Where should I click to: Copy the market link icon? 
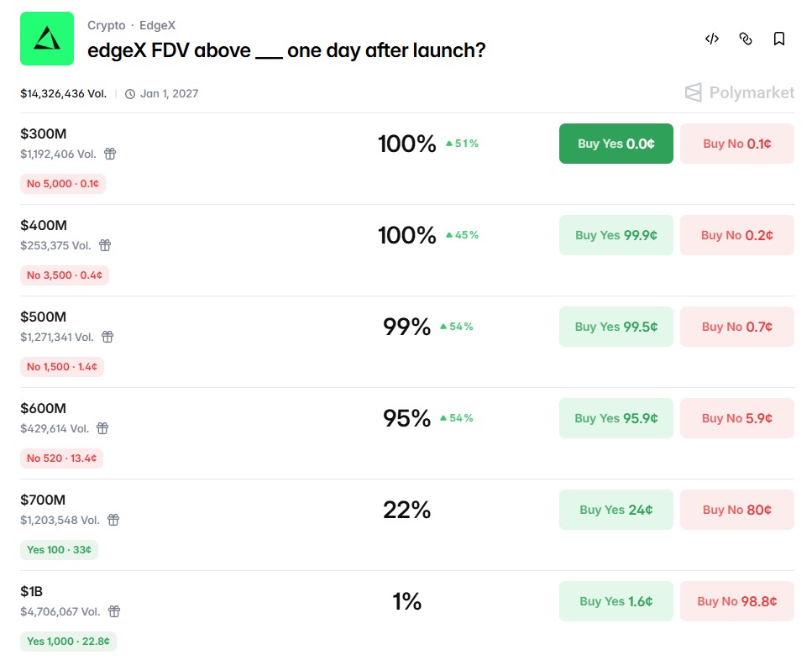click(746, 39)
